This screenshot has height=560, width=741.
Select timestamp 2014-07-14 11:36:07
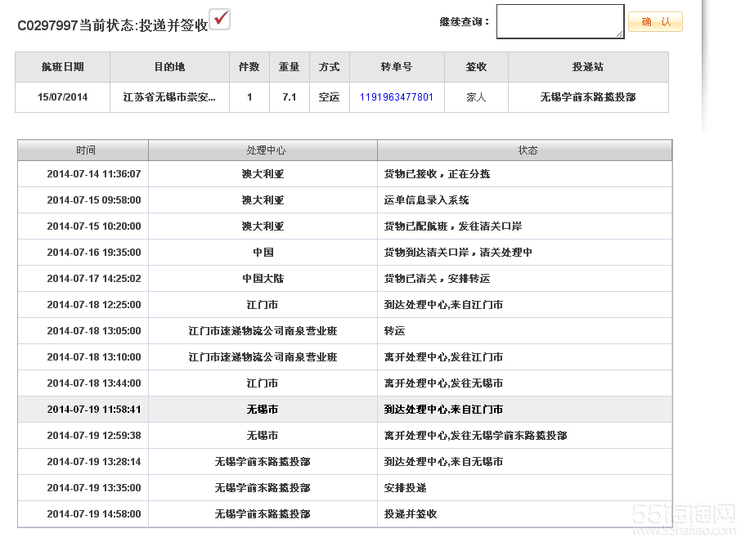[x=94, y=174]
